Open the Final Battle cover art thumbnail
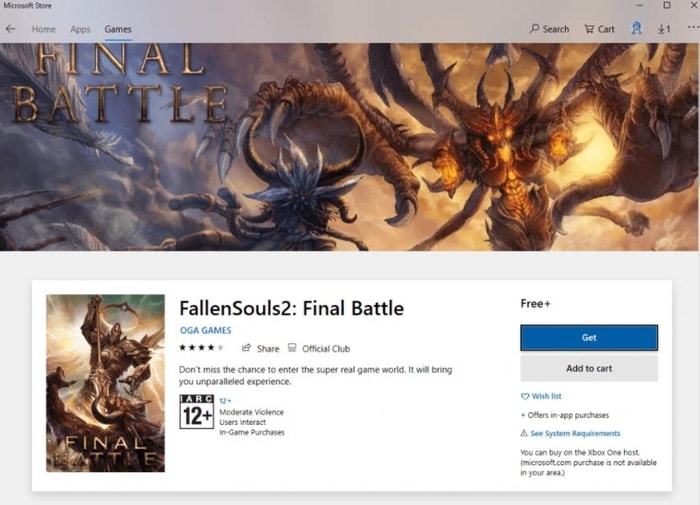 pos(105,383)
